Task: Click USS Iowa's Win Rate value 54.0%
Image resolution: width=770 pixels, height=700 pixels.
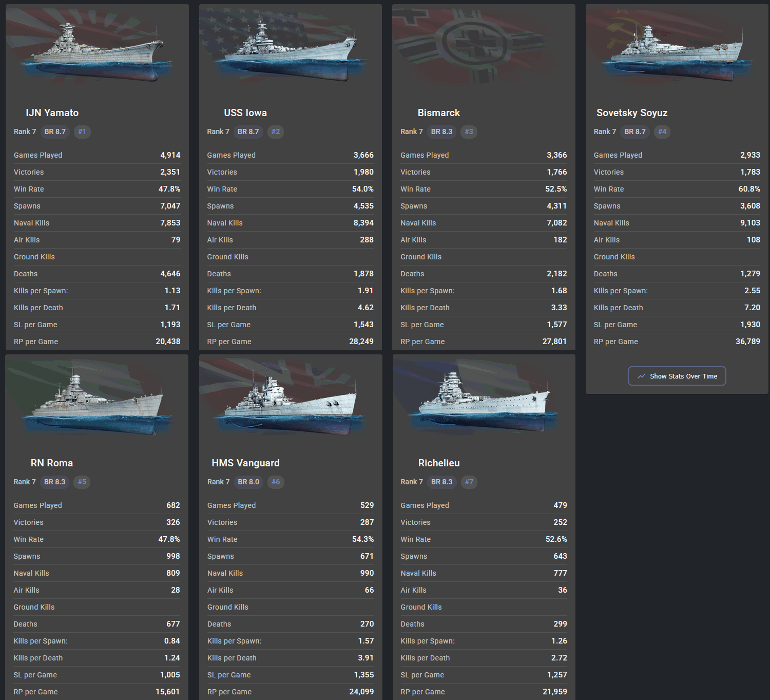Action: point(363,189)
